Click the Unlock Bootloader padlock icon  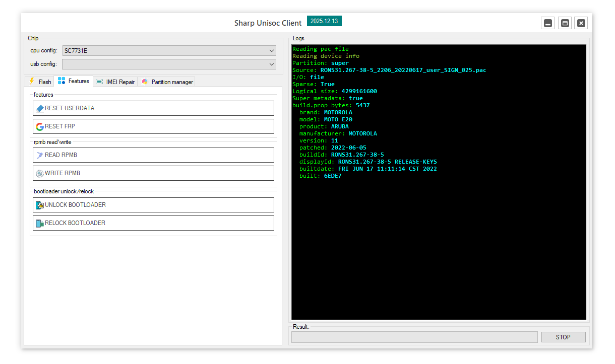coord(40,205)
